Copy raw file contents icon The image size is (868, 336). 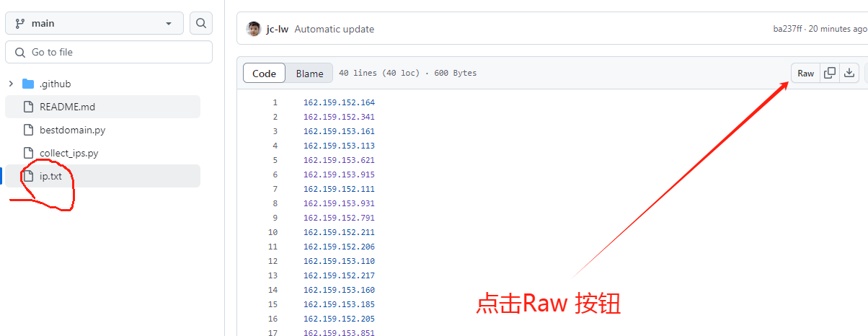pos(830,73)
